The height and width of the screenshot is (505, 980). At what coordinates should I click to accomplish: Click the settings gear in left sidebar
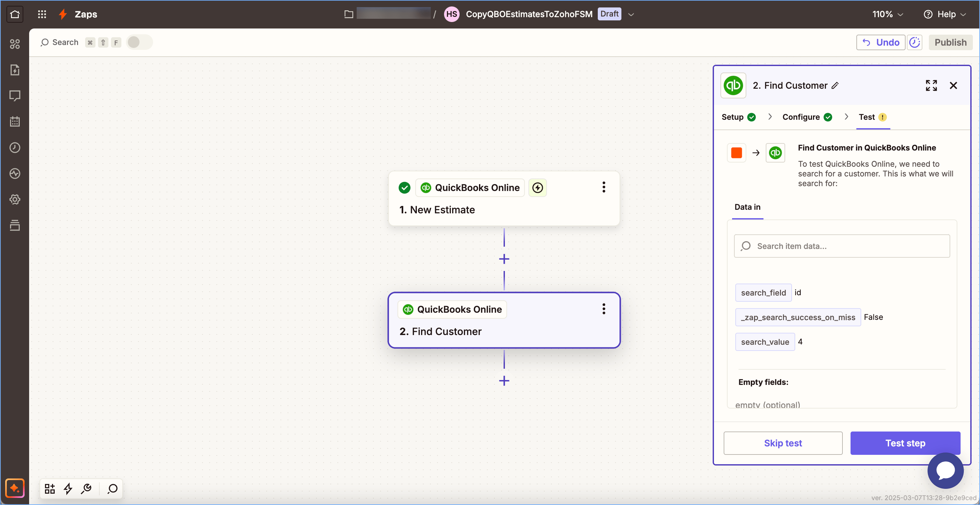click(x=15, y=199)
